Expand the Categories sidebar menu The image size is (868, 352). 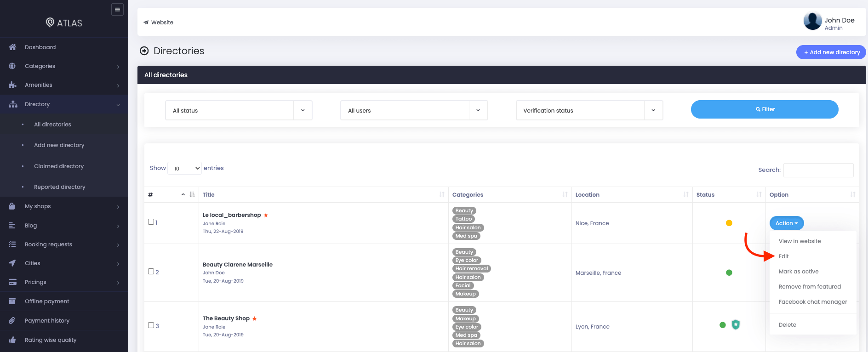coord(64,66)
